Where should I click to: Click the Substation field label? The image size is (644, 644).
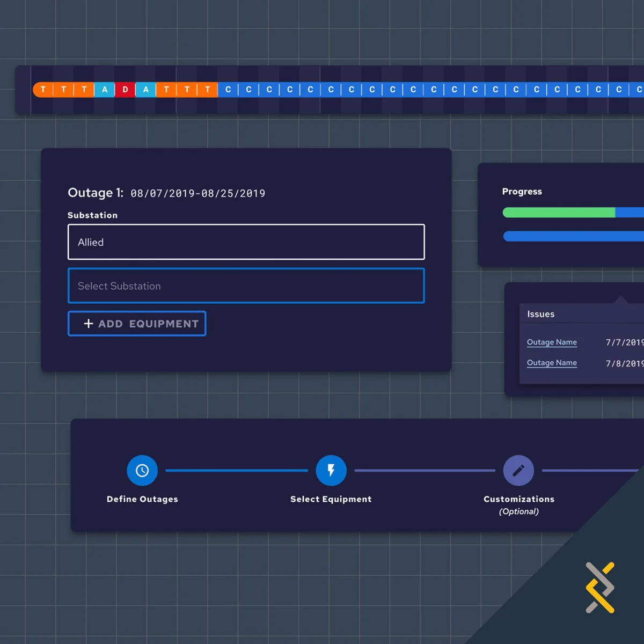point(92,215)
